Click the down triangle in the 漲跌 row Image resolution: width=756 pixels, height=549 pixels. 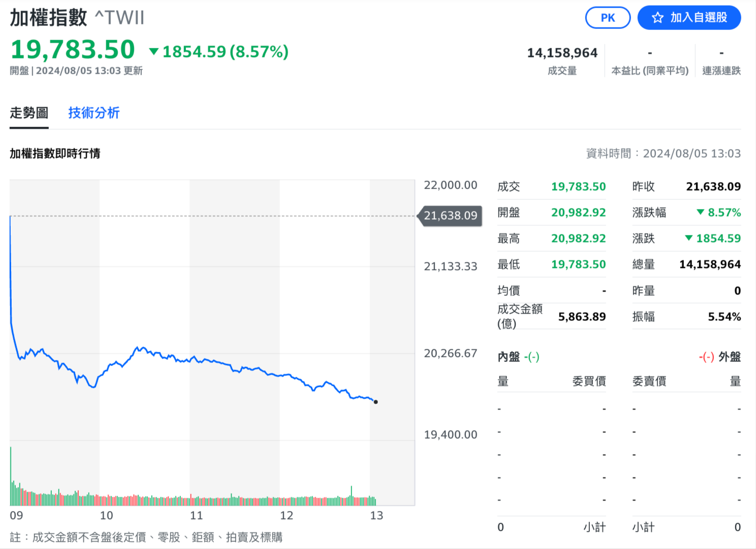click(689, 238)
